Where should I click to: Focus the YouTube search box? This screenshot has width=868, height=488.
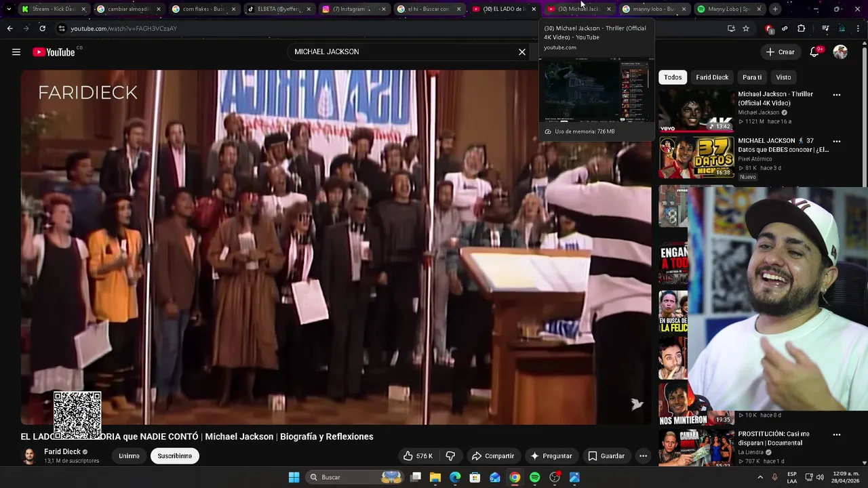point(403,52)
